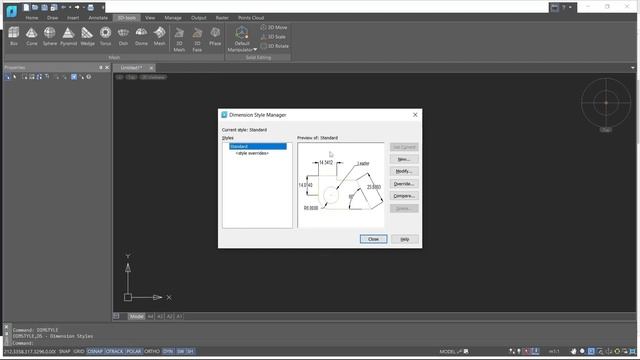Screen dimensions: 640x360
Task: Insert a Dome mesh primitive
Action: (x=141, y=36)
